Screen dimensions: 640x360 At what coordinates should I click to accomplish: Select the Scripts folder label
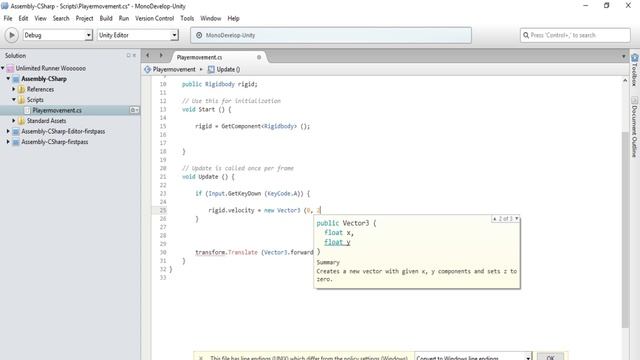[x=35, y=100]
